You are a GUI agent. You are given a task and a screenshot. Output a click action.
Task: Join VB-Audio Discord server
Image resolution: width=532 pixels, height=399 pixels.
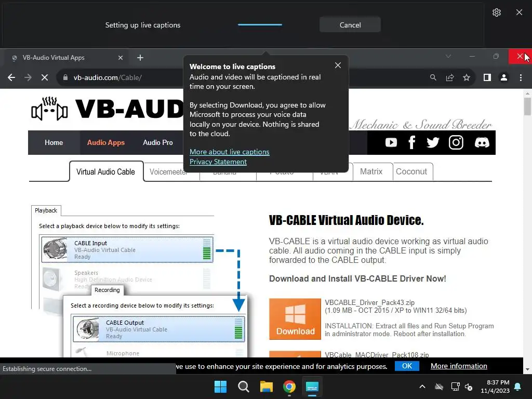point(482,142)
